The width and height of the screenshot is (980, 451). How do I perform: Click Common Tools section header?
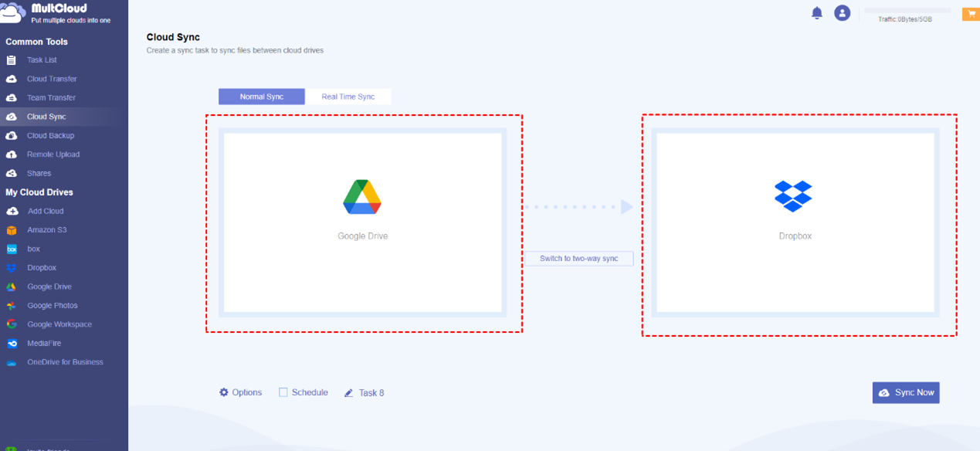click(x=36, y=42)
